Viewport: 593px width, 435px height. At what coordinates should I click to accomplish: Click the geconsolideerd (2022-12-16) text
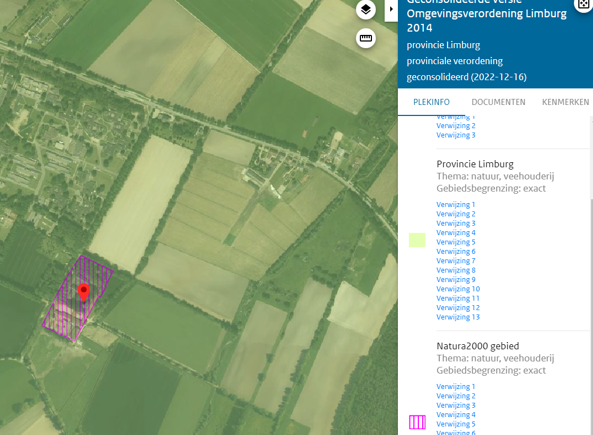(x=466, y=77)
